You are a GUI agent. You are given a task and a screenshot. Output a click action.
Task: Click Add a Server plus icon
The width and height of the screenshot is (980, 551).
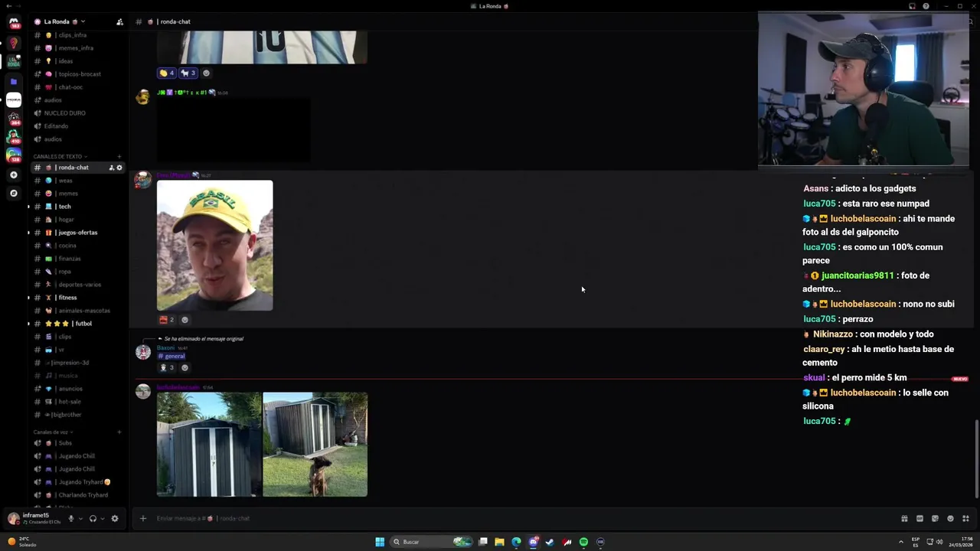(13, 174)
